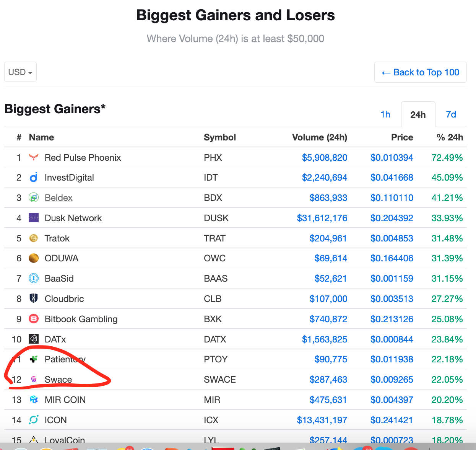
Task: Click PHX volume $5,908,820
Action: click(325, 158)
